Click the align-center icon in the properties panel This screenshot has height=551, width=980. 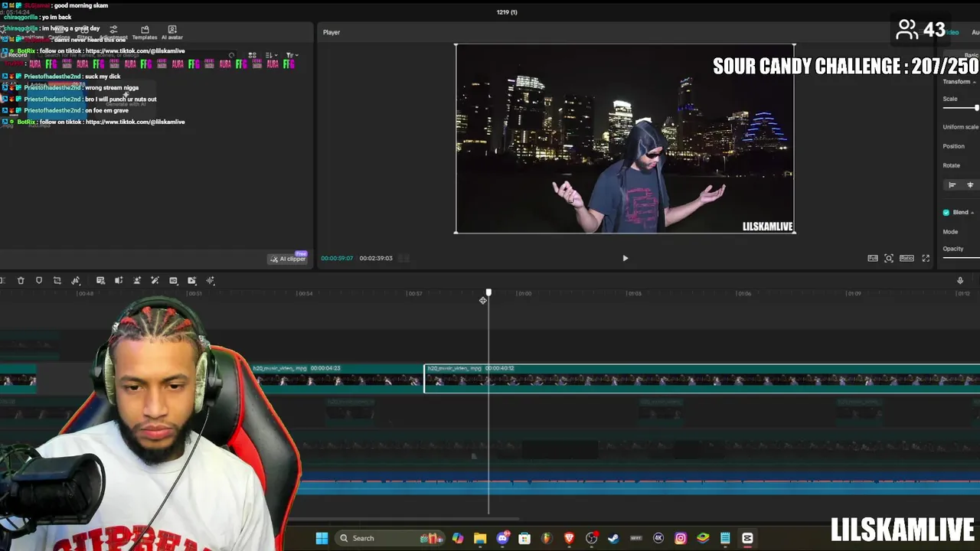(x=970, y=185)
